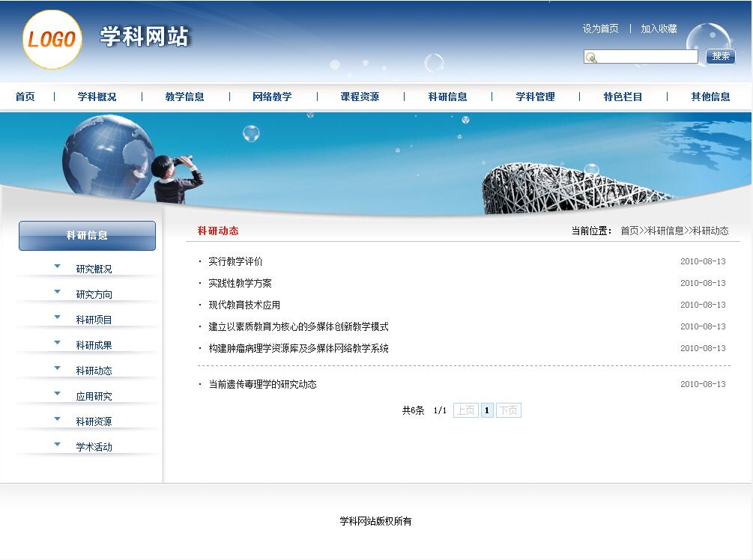Open the article 现代教育技术应用
Screen dimensions: 753x560
pyautogui.click(x=244, y=305)
